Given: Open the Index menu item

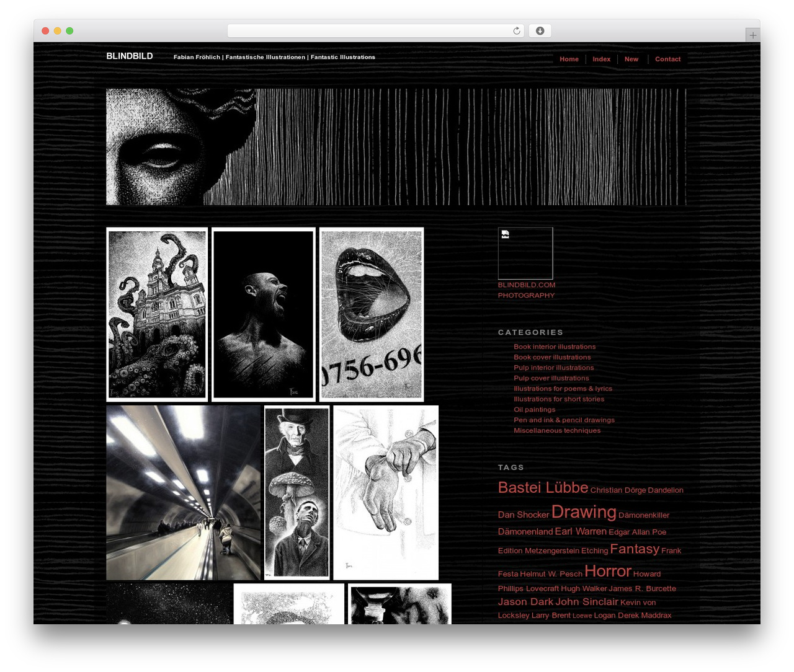Looking at the screenshot, I should (601, 60).
